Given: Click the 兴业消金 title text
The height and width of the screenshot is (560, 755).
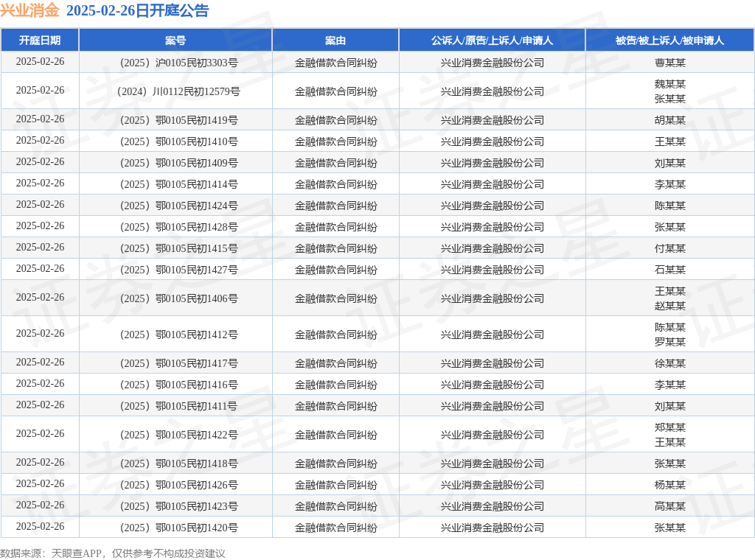Looking at the screenshot, I should 29,10.
